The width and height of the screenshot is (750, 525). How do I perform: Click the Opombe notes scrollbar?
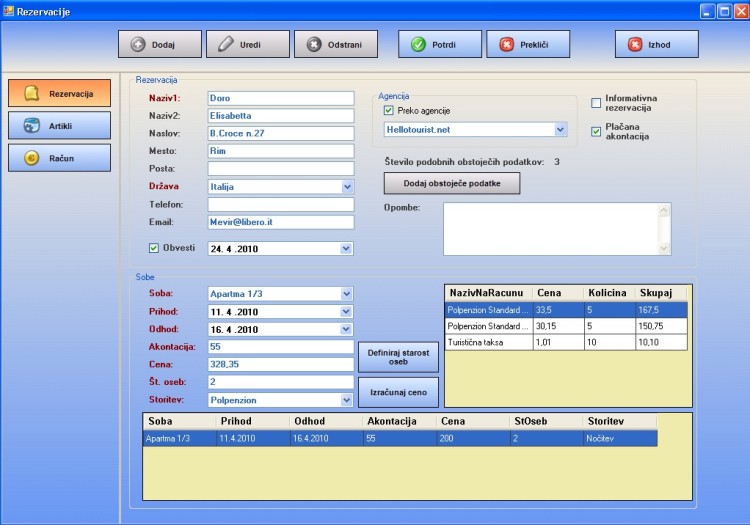(x=664, y=229)
